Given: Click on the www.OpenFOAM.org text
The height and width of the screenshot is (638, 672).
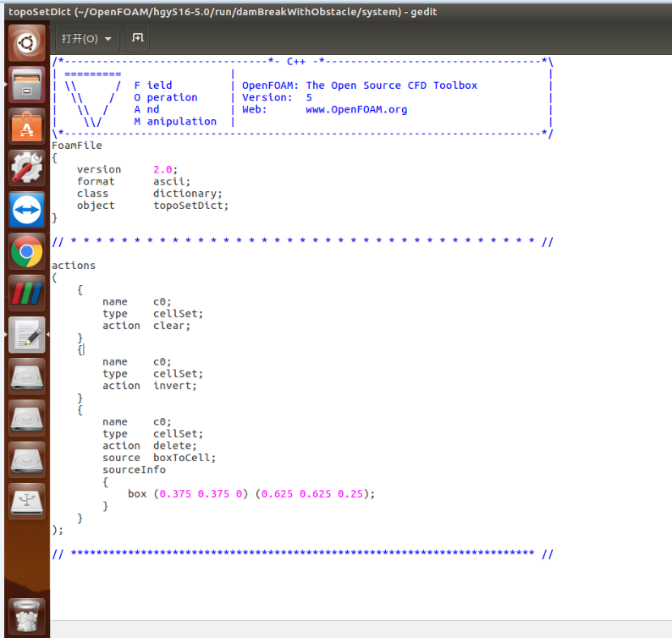Looking at the screenshot, I should tap(356, 110).
